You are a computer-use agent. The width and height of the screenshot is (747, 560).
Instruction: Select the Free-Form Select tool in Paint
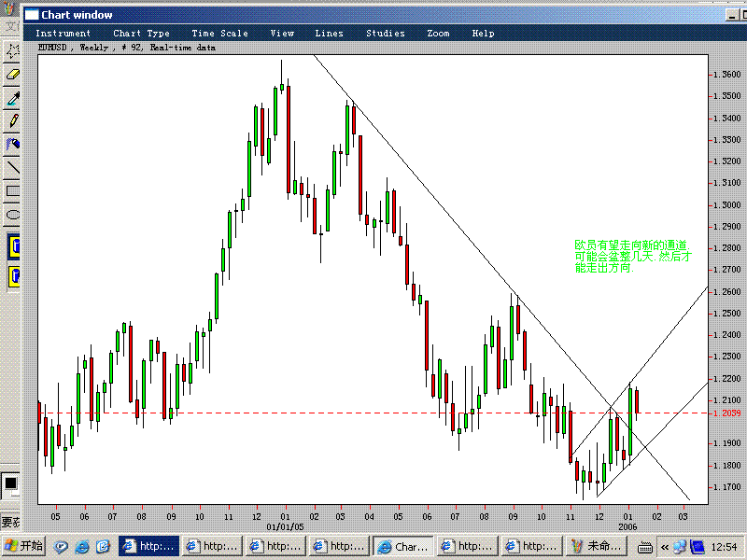(12, 51)
